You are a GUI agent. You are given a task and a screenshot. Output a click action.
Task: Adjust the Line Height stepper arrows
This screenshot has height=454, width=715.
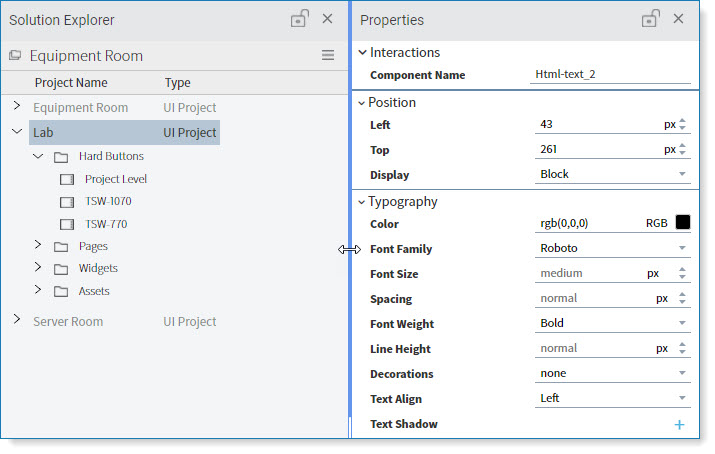[x=682, y=348]
